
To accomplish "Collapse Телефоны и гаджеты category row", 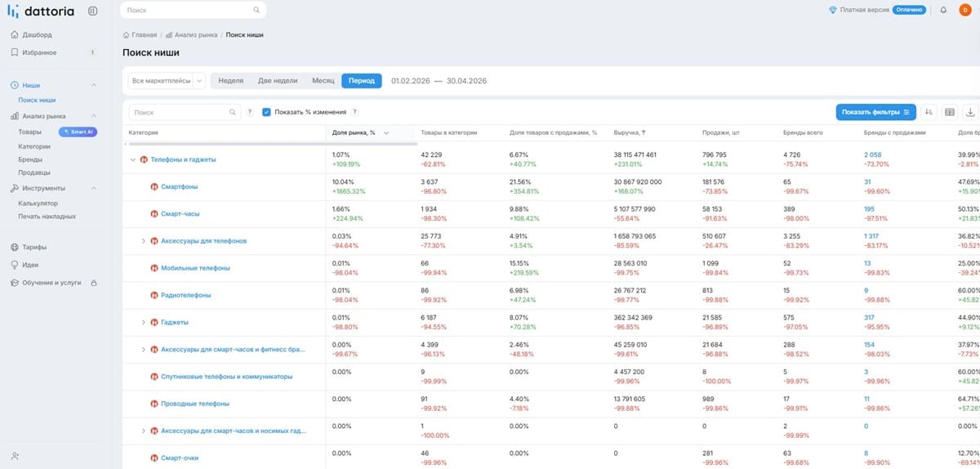I will point(133,159).
